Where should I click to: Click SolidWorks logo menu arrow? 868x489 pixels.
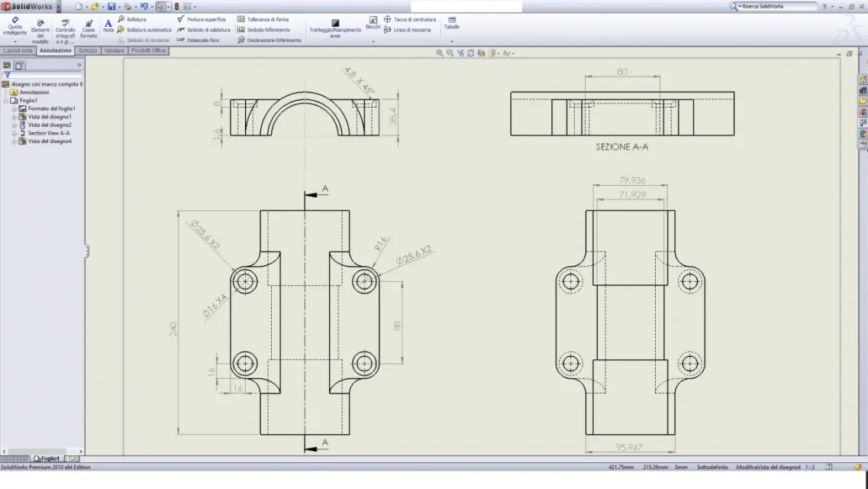tap(59, 7)
